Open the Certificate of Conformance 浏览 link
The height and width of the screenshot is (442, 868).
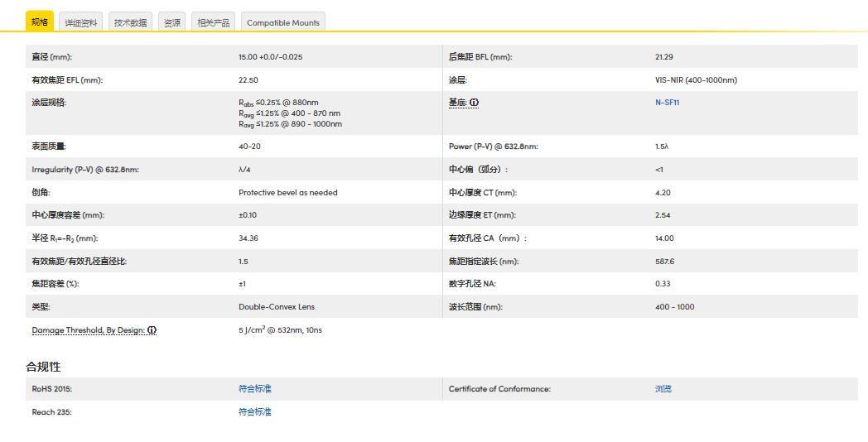pos(663,389)
